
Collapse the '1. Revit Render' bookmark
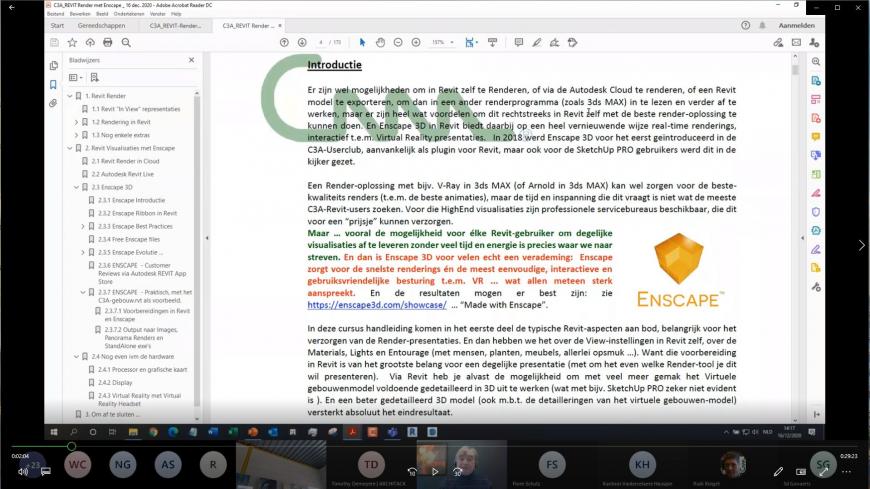[70, 96]
